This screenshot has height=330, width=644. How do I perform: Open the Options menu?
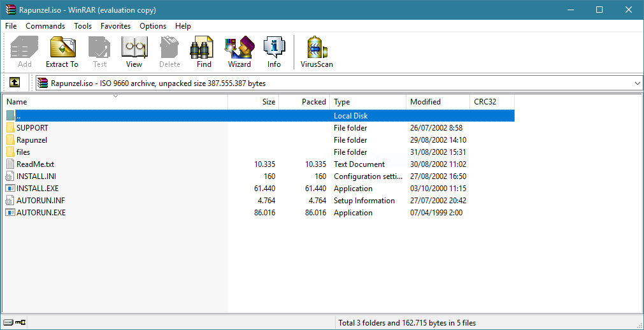153,26
